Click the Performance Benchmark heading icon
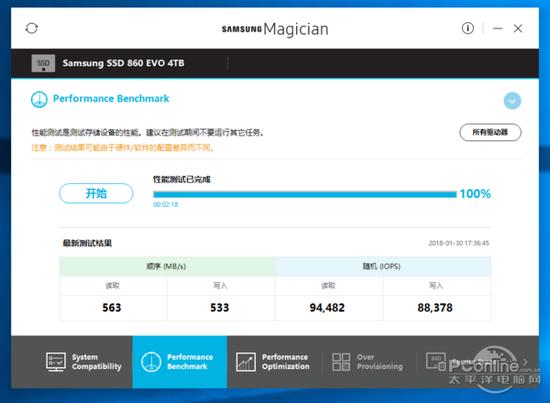 [39, 99]
